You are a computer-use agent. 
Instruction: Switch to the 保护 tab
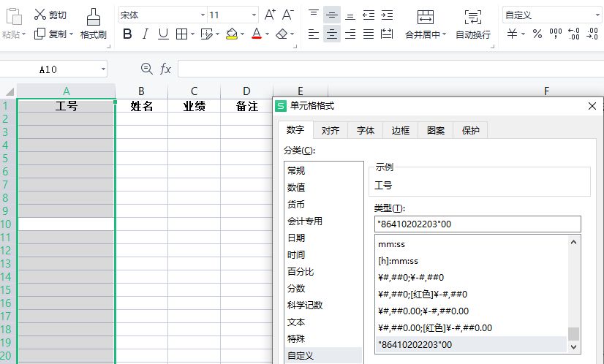[x=471, y=131]
